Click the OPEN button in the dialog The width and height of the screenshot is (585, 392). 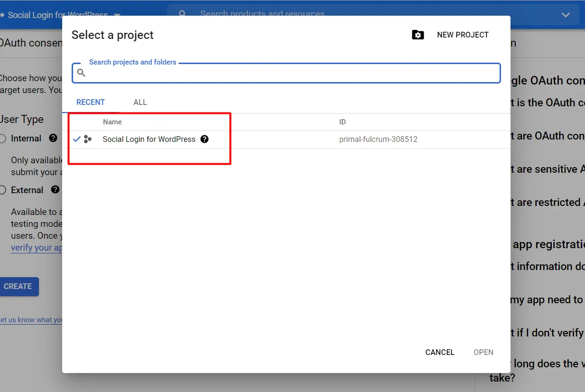pyautogui.click(x=483, y=352)
